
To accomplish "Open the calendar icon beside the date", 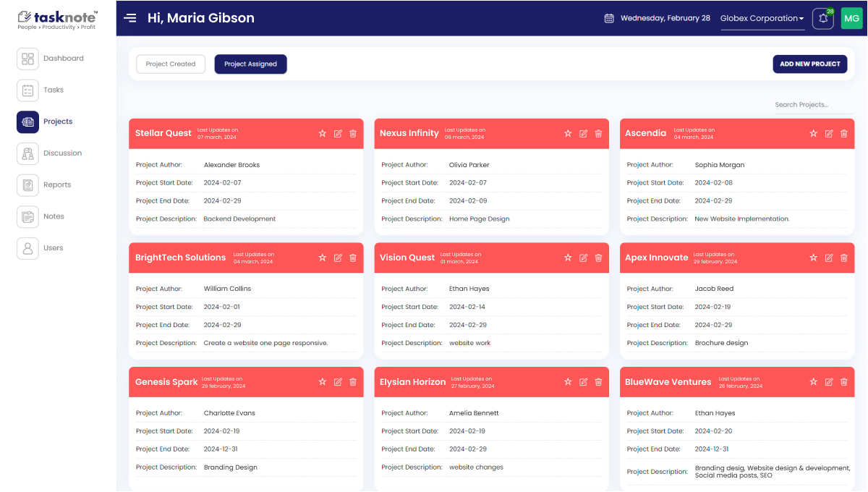I will point(609,19).
